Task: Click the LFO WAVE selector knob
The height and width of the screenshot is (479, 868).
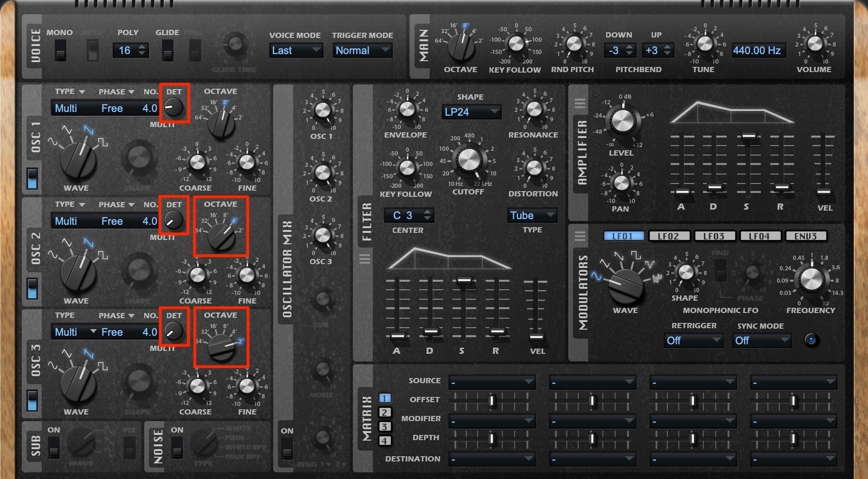Action: pos(626,286)
